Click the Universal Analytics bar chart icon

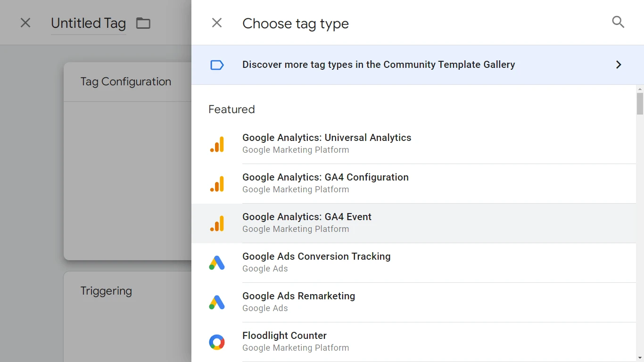217,144
